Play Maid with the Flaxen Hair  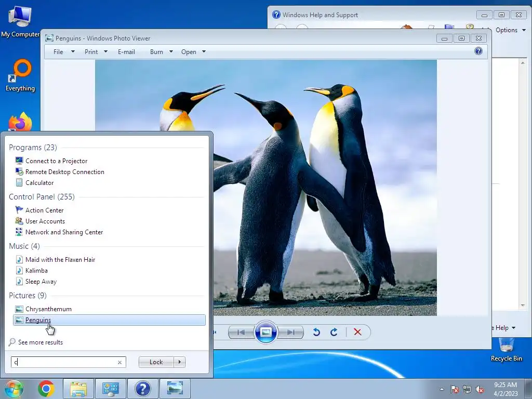(109, 260)
